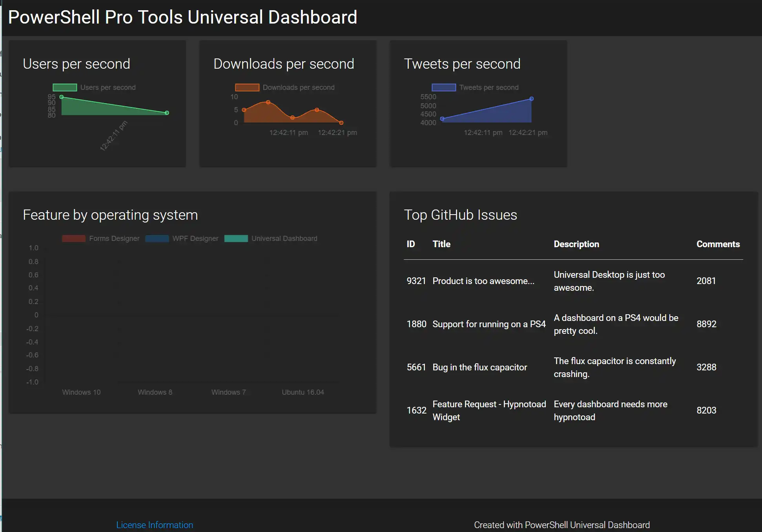Viewport: 762px width, 532px height.
Task: Click the 'Tweets per second' card heading
Action: [462, 64]
